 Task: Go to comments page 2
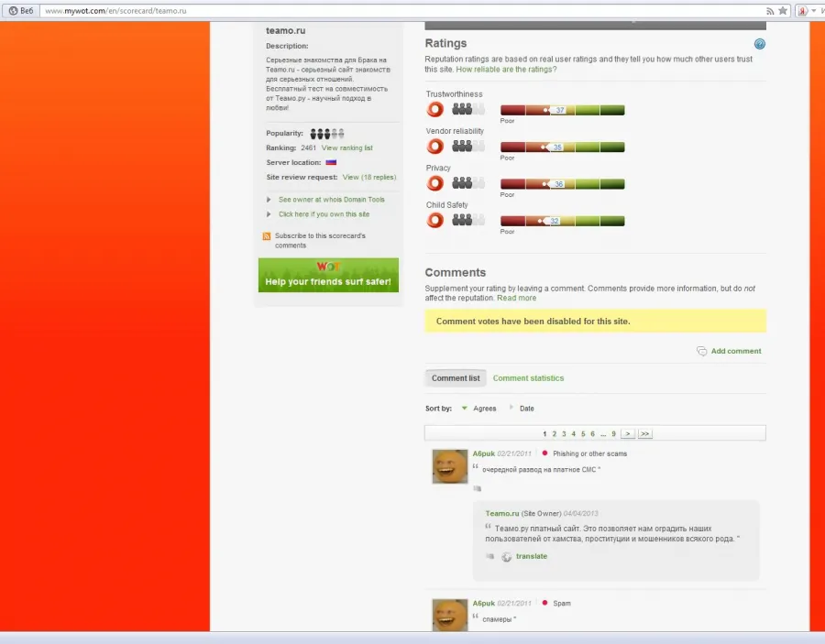pos(554,433)
